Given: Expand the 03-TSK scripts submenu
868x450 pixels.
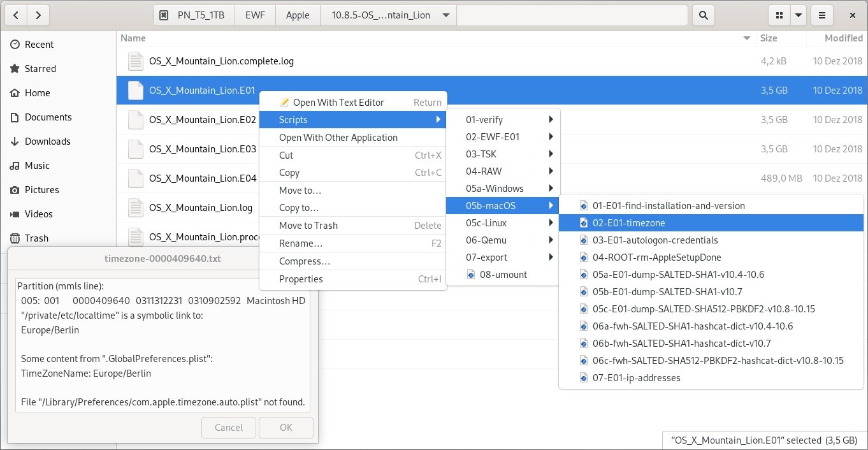Looking at the screenshot, I should point(503,154).
